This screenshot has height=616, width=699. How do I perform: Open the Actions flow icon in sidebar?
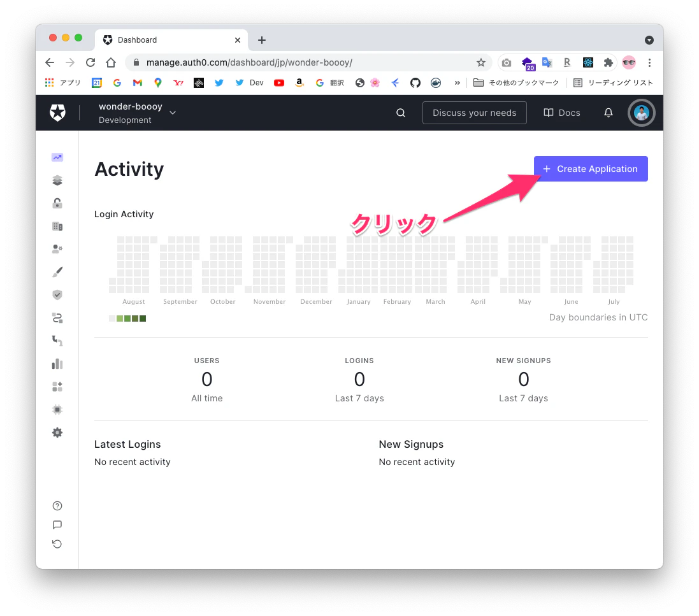pyautogui.click(x=57, y=318)
